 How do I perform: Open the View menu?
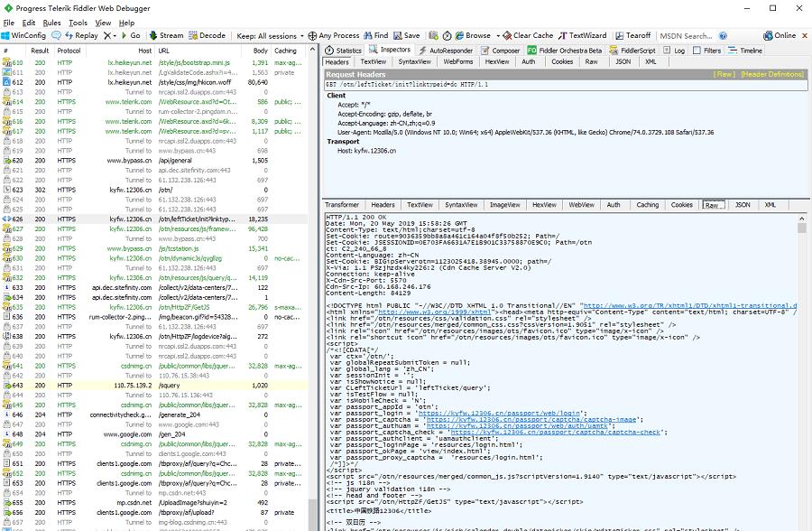(x=103, y=23)
